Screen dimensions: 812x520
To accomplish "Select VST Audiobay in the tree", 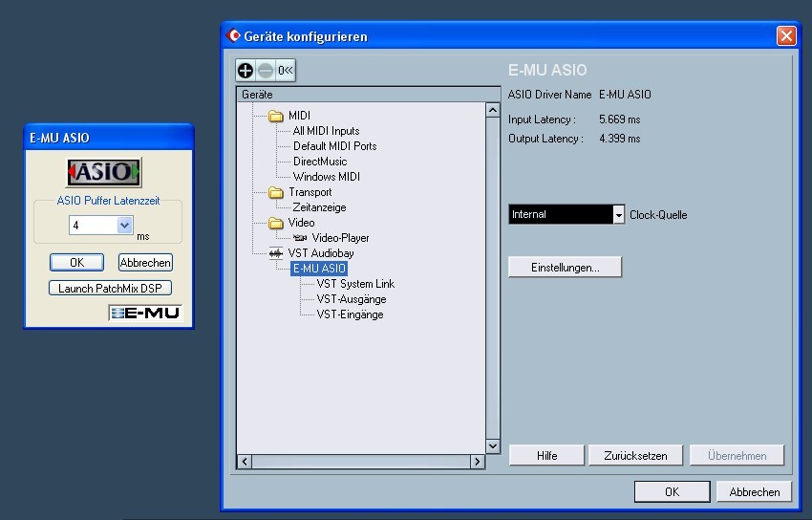I will coord(321,253).
